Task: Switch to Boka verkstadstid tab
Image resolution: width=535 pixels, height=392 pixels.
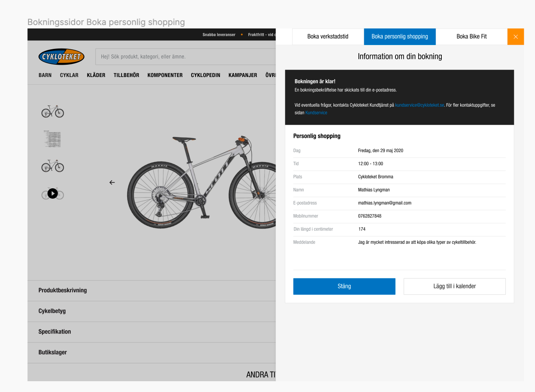Action: pyautogui.click(x=328, y=37)
